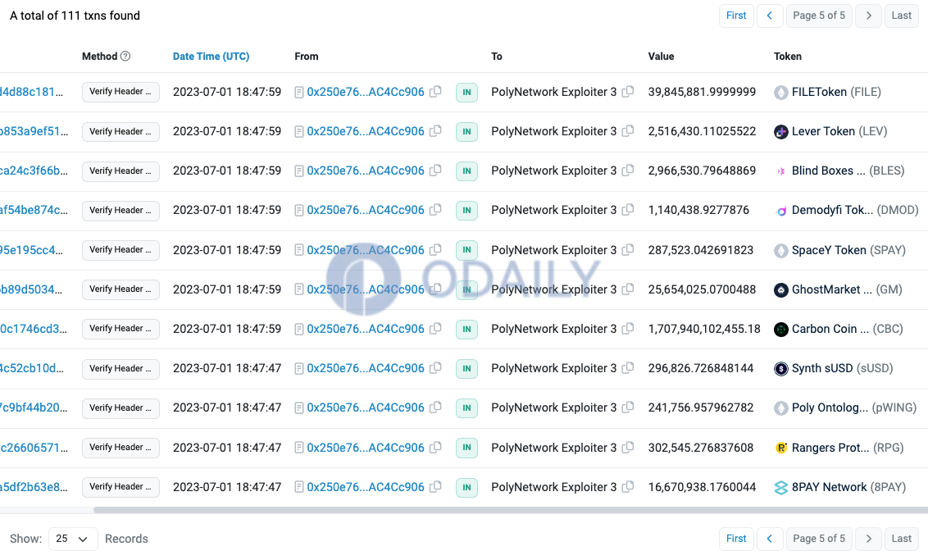Click the Demodyfi token logo icon

pyautogui.click(x=781, y=211)
